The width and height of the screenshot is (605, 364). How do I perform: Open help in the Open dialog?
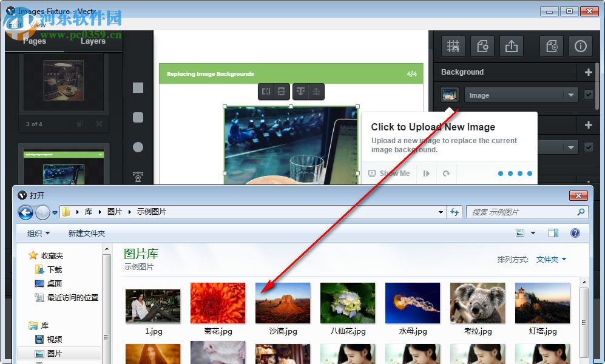pos(575,233)
